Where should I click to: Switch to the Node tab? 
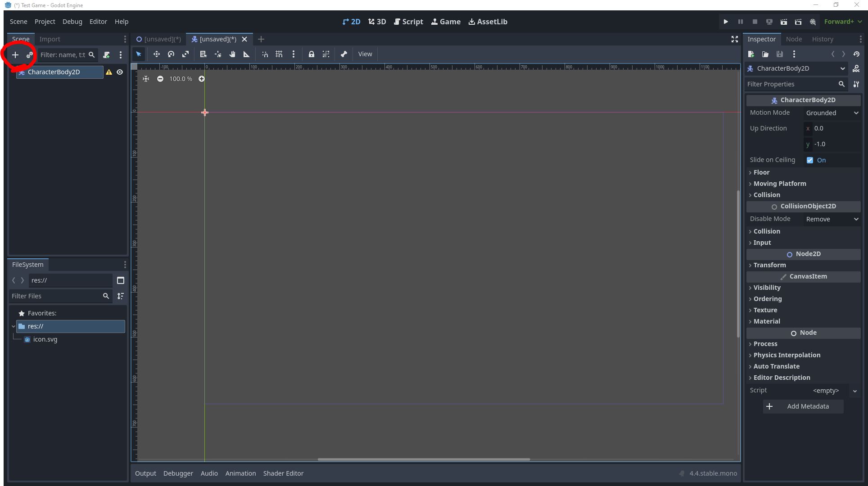pos(794,39)
